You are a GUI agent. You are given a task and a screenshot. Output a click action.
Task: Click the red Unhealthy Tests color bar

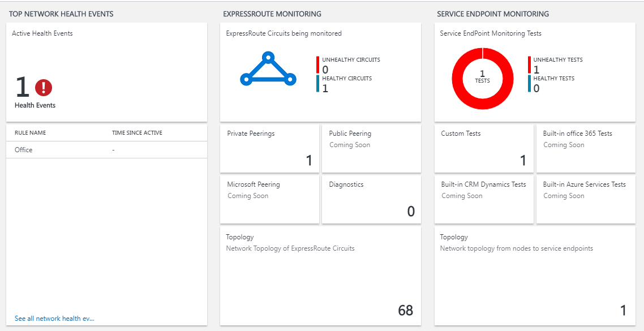pos(530,65)
